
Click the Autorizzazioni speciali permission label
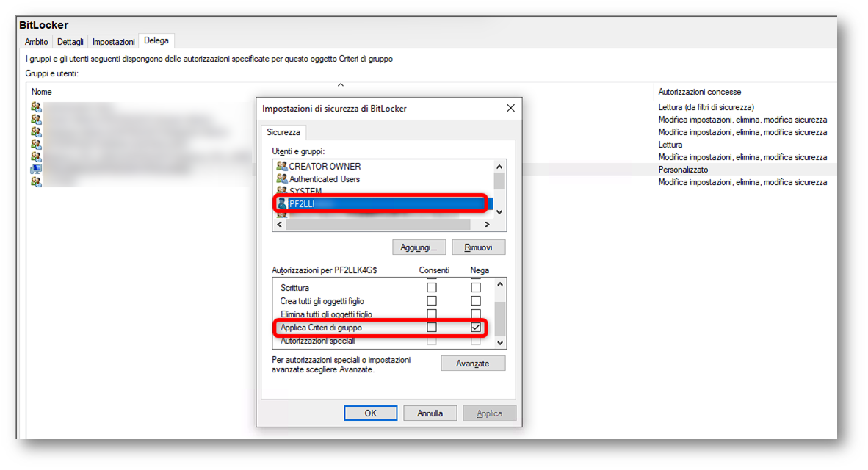[318, 341]
